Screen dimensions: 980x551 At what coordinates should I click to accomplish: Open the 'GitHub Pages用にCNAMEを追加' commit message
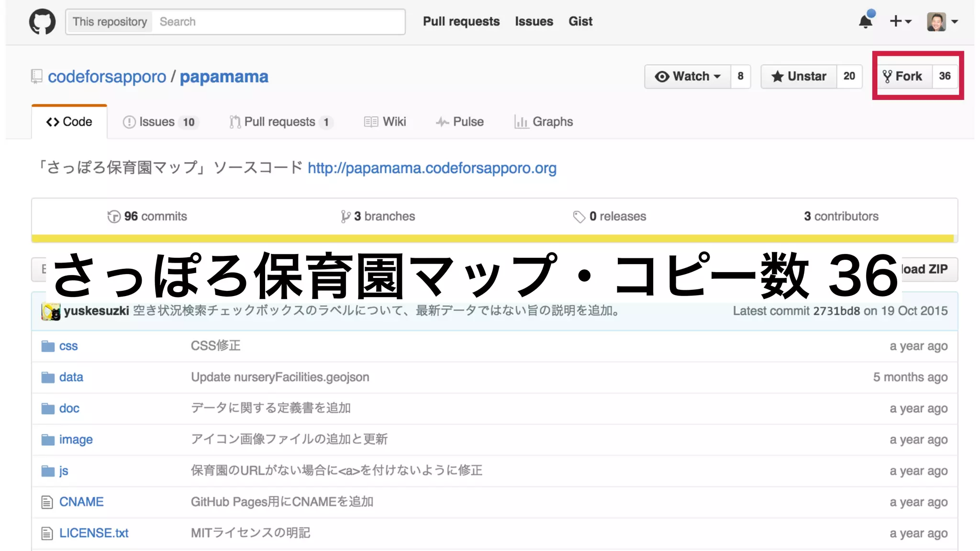[282, 502]
